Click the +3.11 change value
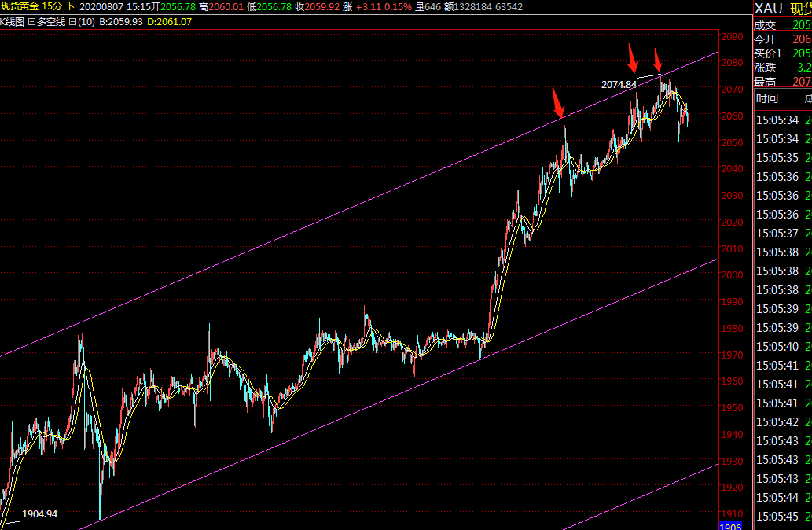812x530 pixels. click(369, 7)
